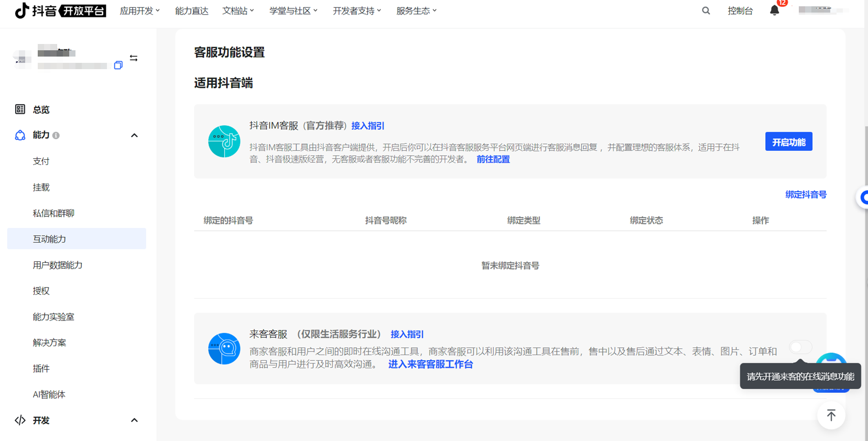Screen dimensions: 868x441
Task: Open the 进入来客客服工作台 link
Action: [x=430, y=365]
